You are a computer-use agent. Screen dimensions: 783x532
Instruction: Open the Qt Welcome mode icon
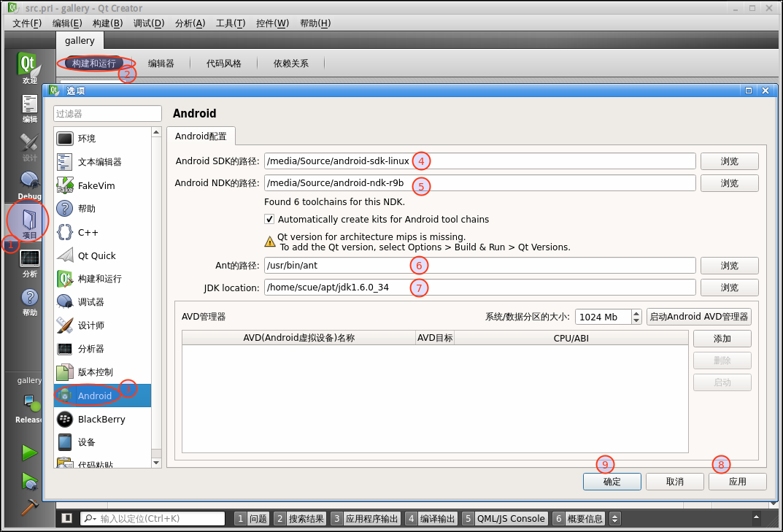coord(29,68)
